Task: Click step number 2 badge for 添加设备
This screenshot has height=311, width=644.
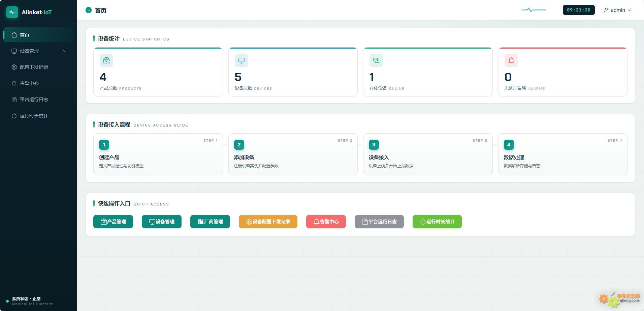Action: coord(239,145)
